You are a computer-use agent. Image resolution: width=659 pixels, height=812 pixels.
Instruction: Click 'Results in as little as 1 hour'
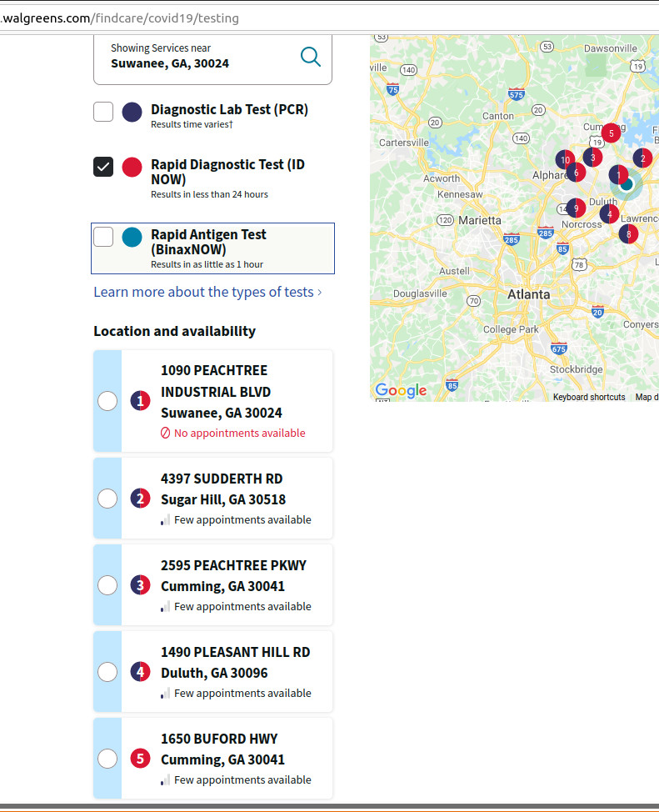(x=207, y=264)
